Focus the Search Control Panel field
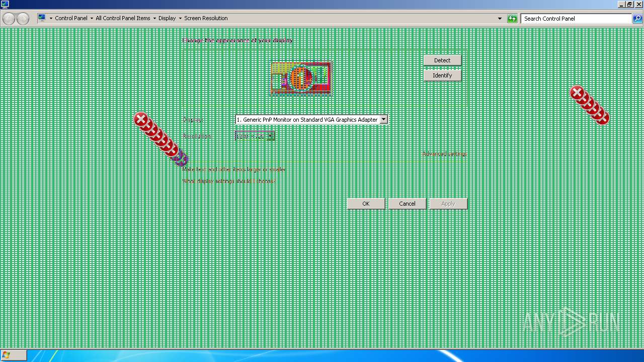644x362 pixels. pos(577,19)
